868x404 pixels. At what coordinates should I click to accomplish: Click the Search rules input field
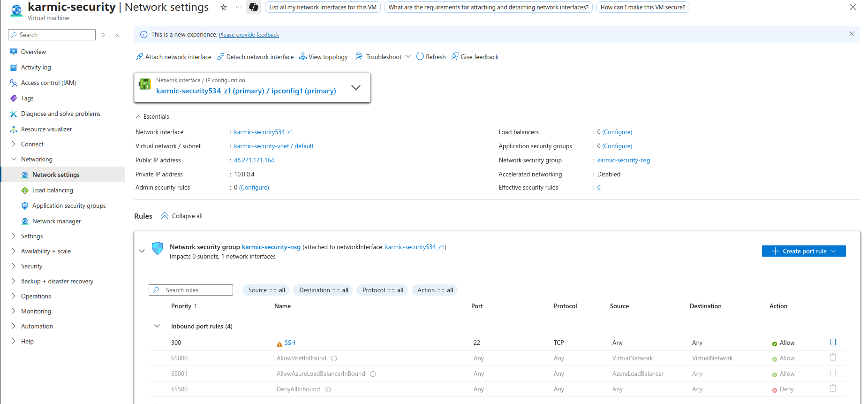(x=191, y=290)
